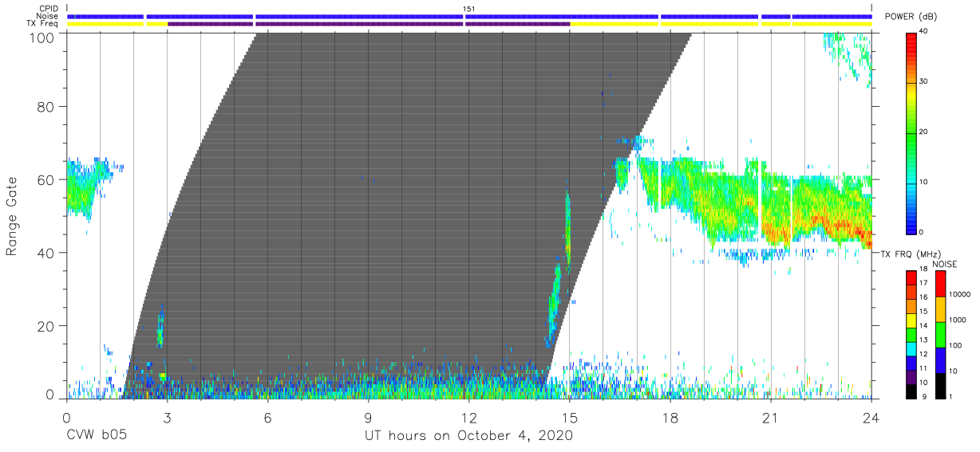Viewport: 980px width, 452px height.
Task: Click the 18 MHz red swatch in the TX FRQ scale
Action: [x=912, y=277]
